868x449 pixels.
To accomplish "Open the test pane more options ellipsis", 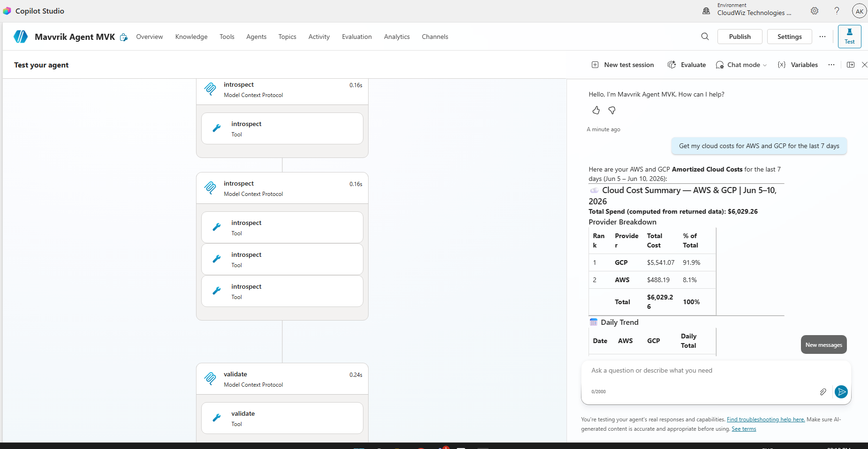I will [x=831, y=65].
